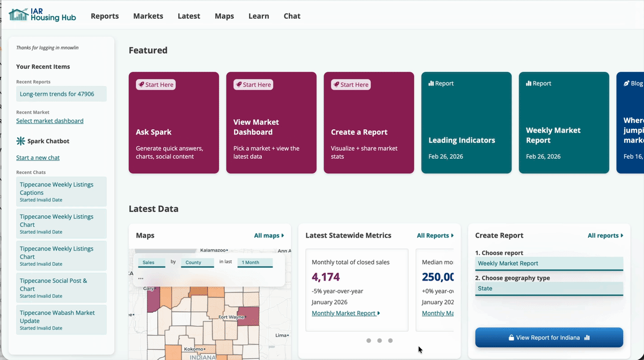Open the Choose report dropdown showing Weekly Market Report
This screenshot has width=644, height=360.
click(x=548, y=263)
